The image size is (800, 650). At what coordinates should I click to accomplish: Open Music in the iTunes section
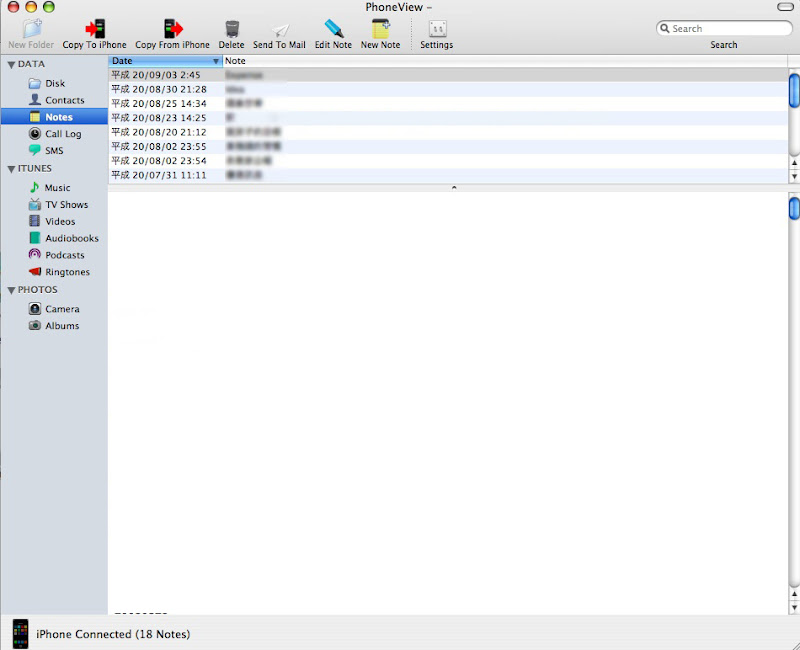49,188
